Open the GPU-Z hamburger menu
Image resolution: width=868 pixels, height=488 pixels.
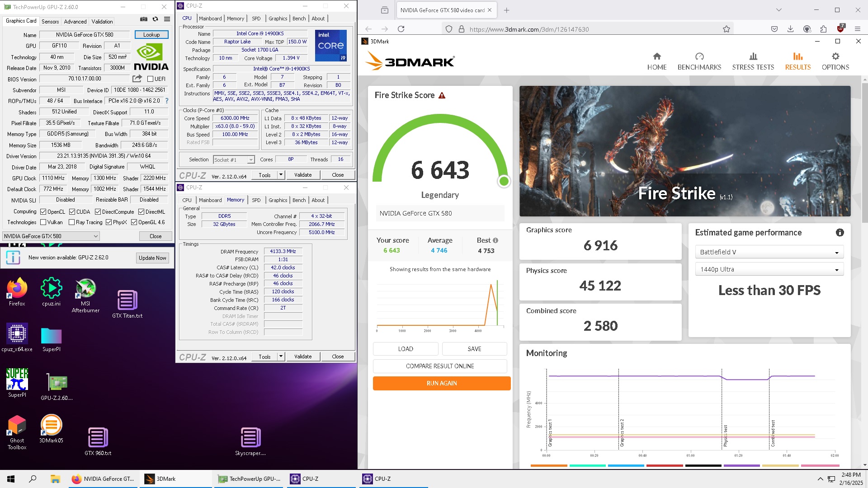coord(167,19)
